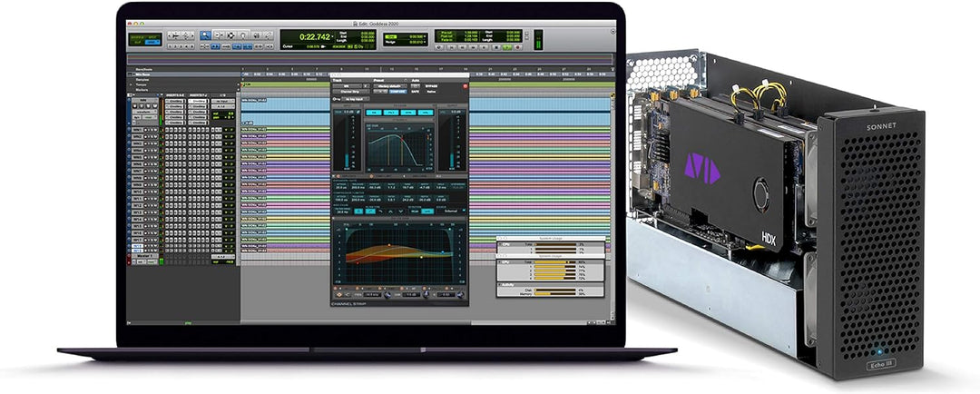Open the main counter format dropdown arrow
This screenshot has height=394, width=980.
pyautogui.click(x=332, y=37)
